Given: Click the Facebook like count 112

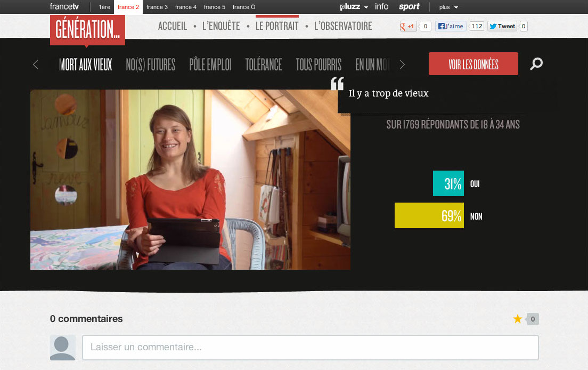Looking at the screenshot, I should [477, 26].
